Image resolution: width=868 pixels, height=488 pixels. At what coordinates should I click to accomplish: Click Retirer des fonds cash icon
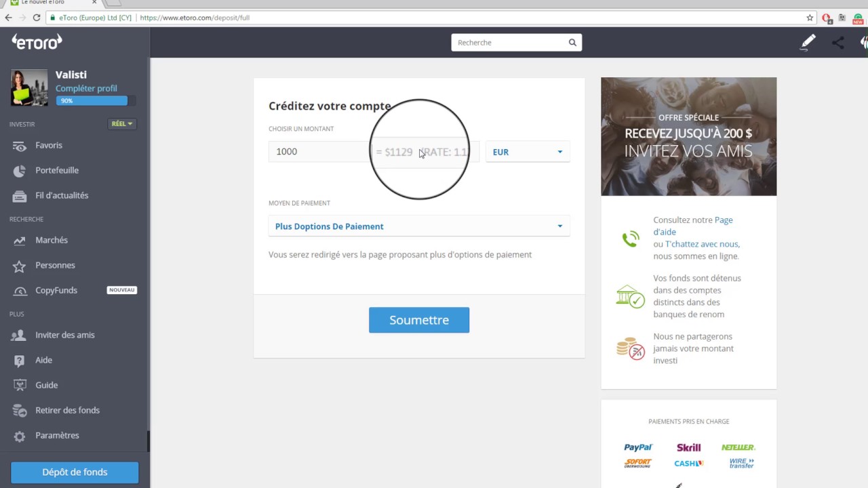[20, 411]
